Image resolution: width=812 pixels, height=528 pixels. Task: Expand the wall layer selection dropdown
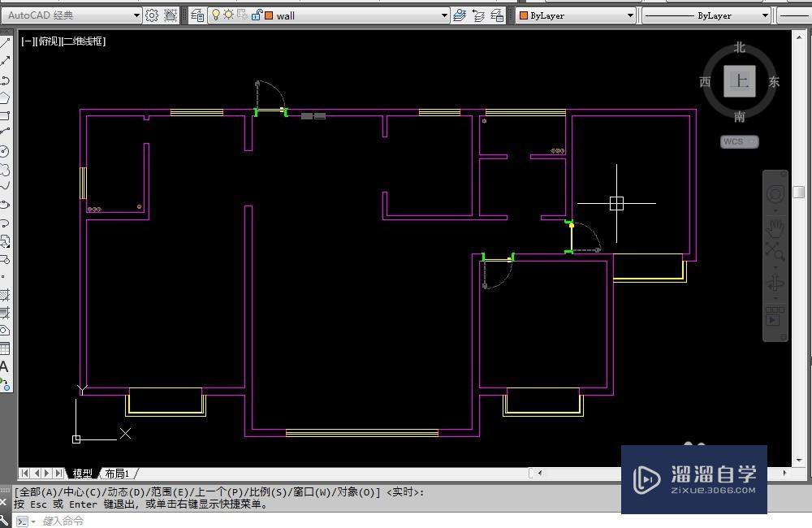[x=444, y=15]
